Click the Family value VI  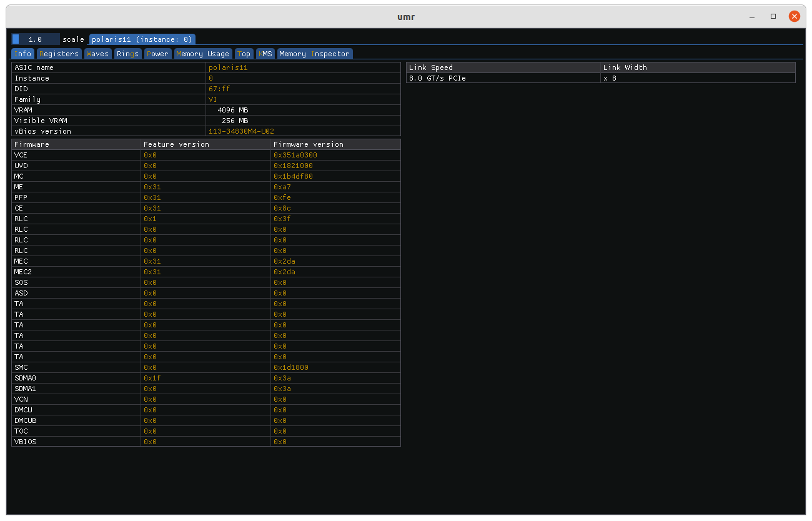(x=213, y=99)
